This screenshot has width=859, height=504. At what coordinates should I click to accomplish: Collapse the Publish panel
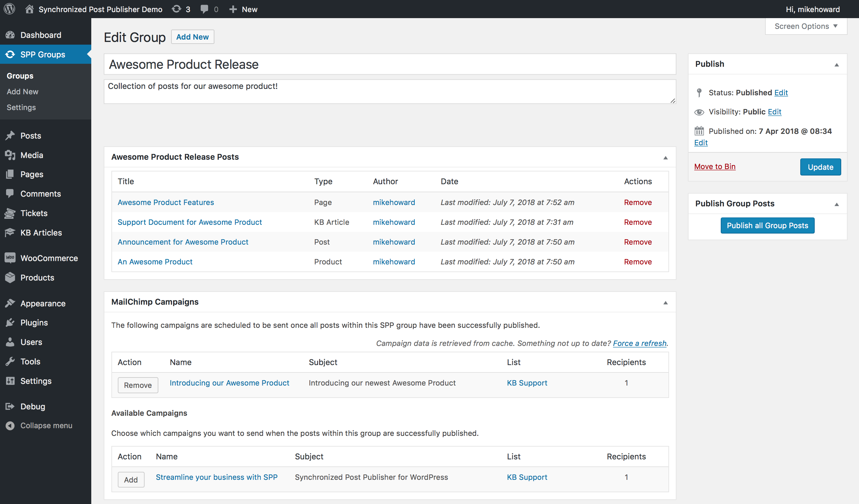[x=837, y=64]
